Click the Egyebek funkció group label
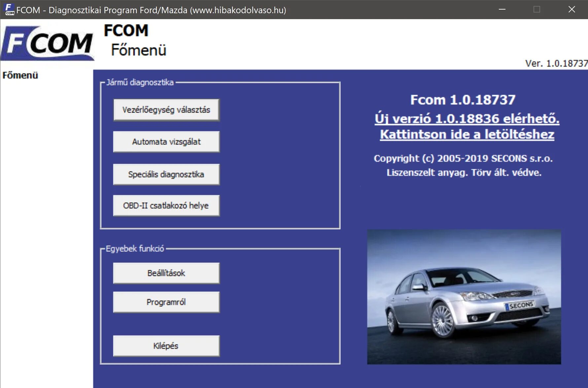Image resolution: width=588 pixels, height=388 pixels. coord(135,248)
